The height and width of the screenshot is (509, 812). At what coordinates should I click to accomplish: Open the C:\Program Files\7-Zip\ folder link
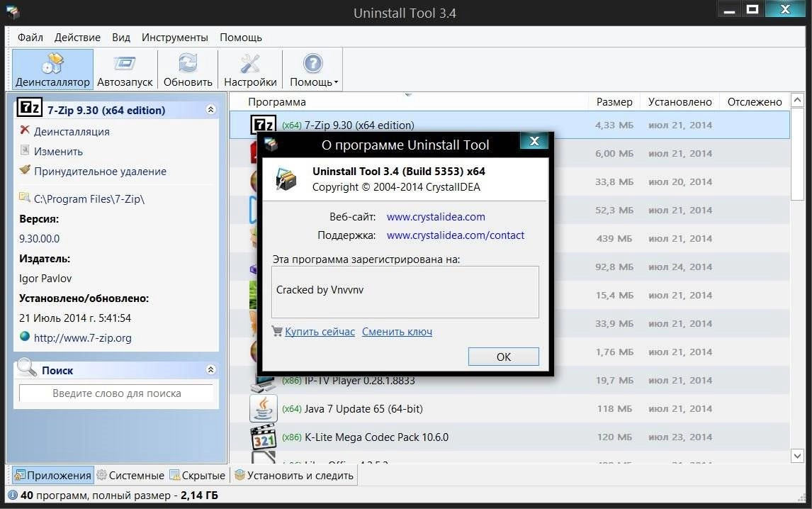click(89, 199)
